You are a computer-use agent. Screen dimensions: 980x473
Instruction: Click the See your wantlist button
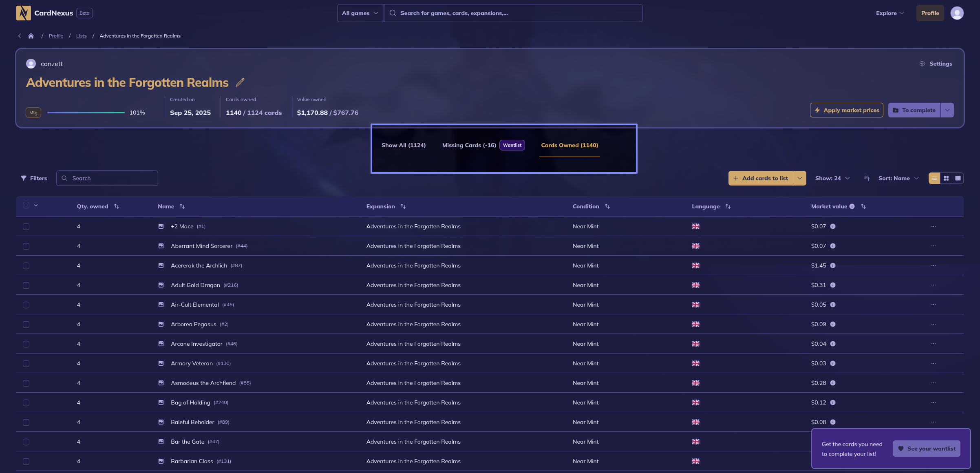(927, 449)
